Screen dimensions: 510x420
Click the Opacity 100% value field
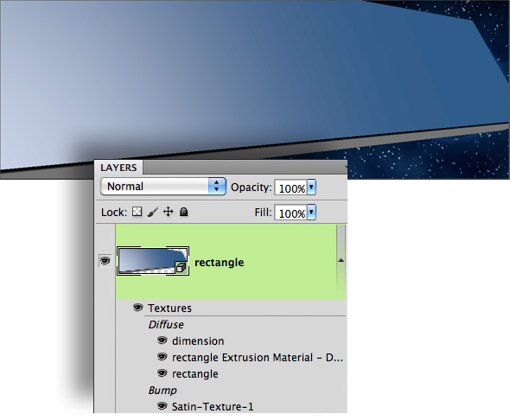click(x=291, y=188)
